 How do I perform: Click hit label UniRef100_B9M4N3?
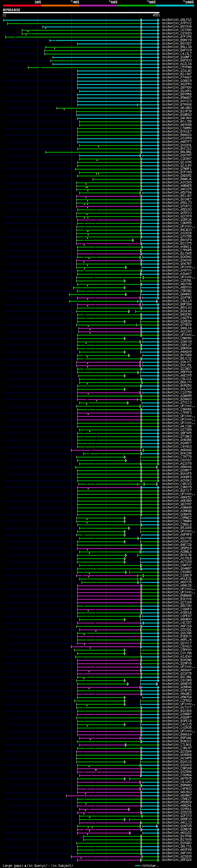(177, 785)
